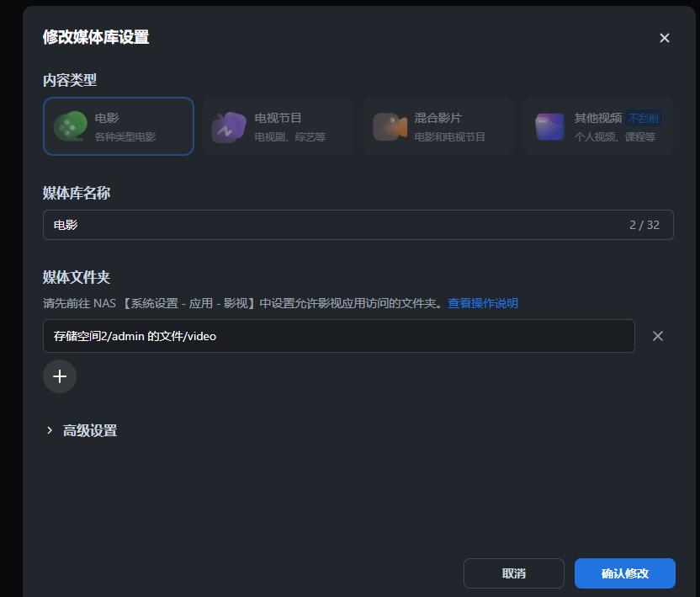Click 个人视频、课程等 description text
Image resolution: width=700 pixels, height=597 pixels.
pyautogui.click(x=615, y=136)
